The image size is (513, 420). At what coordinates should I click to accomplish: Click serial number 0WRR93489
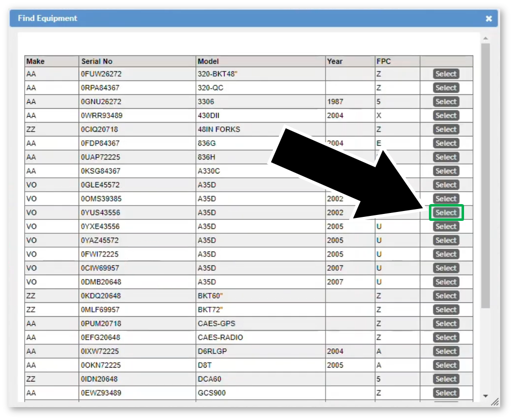point(101,116)
